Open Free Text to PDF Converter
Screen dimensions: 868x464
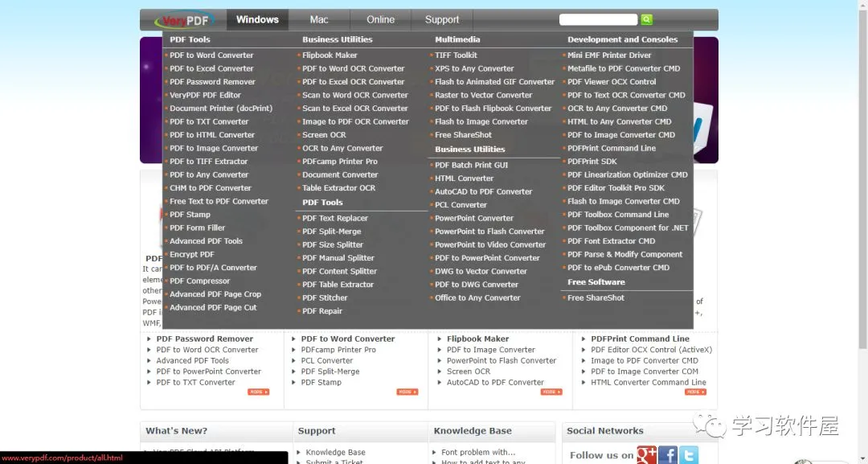(x=219, y=202)
